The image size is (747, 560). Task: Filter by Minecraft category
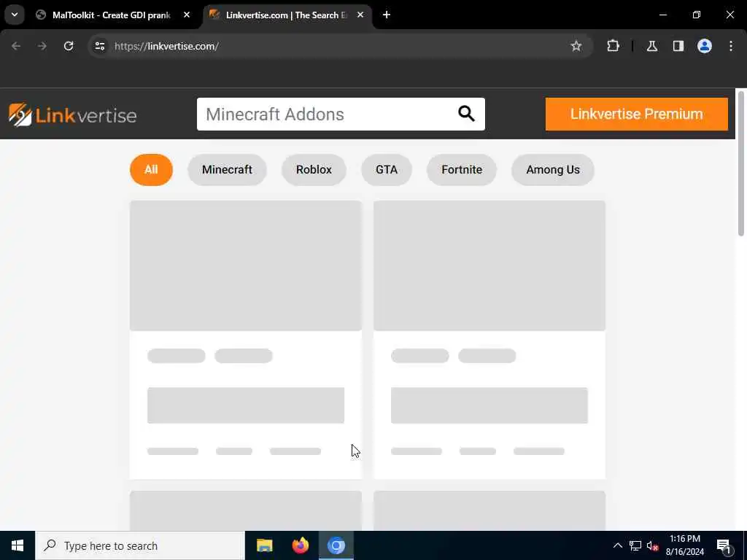tap(227, 169)
